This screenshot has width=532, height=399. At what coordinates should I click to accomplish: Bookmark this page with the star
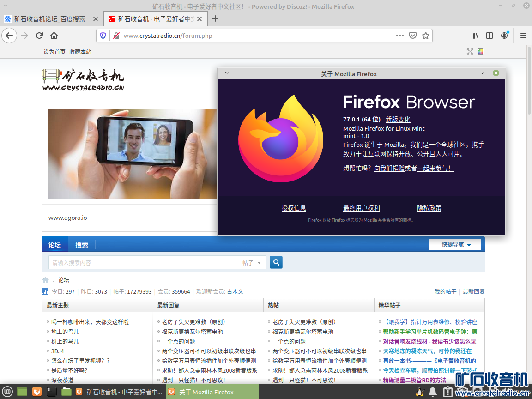click(425, 36)
